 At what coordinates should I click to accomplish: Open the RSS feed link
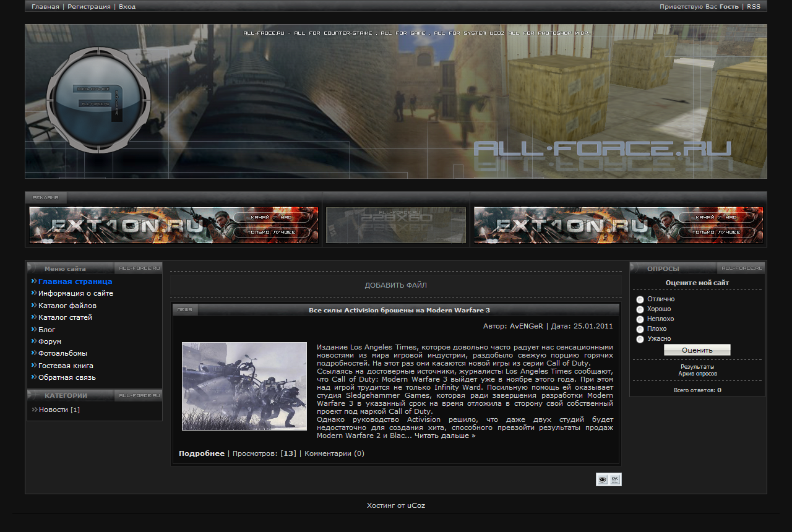pos(754,6)
